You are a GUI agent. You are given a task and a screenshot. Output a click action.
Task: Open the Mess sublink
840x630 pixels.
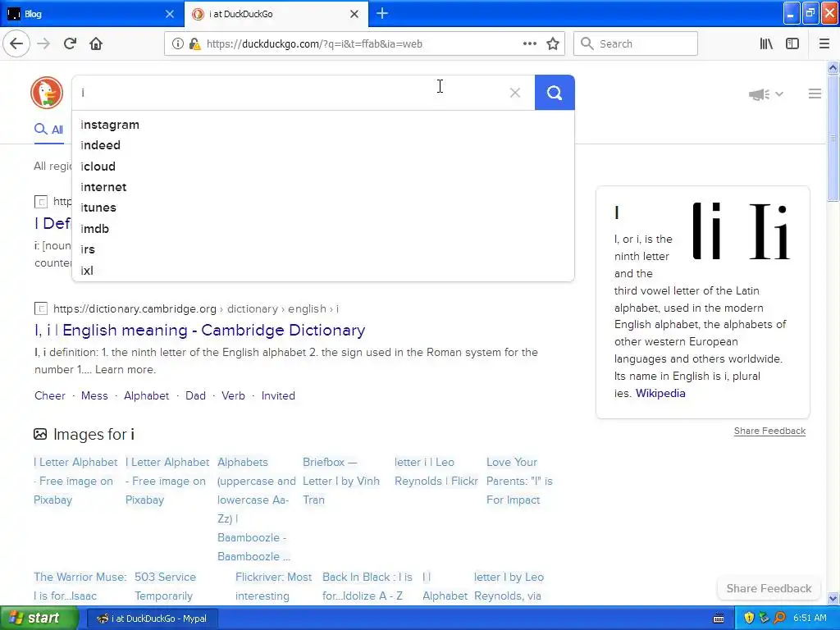click(x=94, y=396)
